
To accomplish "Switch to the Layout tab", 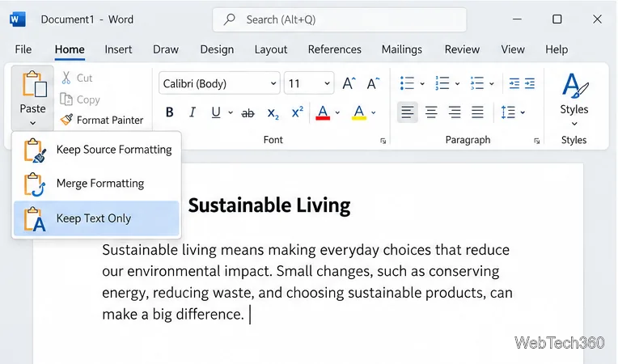I will [271, 49].
